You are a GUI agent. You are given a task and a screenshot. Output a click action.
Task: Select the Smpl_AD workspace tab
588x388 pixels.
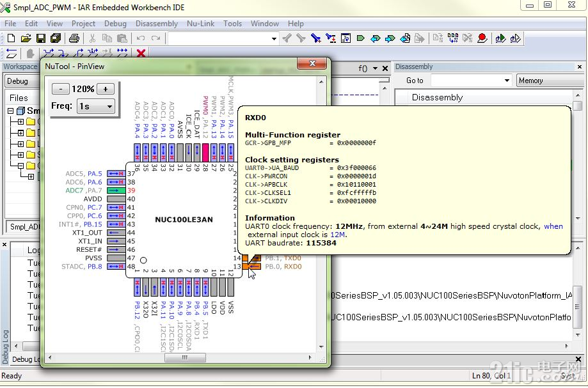coord(24,227)
